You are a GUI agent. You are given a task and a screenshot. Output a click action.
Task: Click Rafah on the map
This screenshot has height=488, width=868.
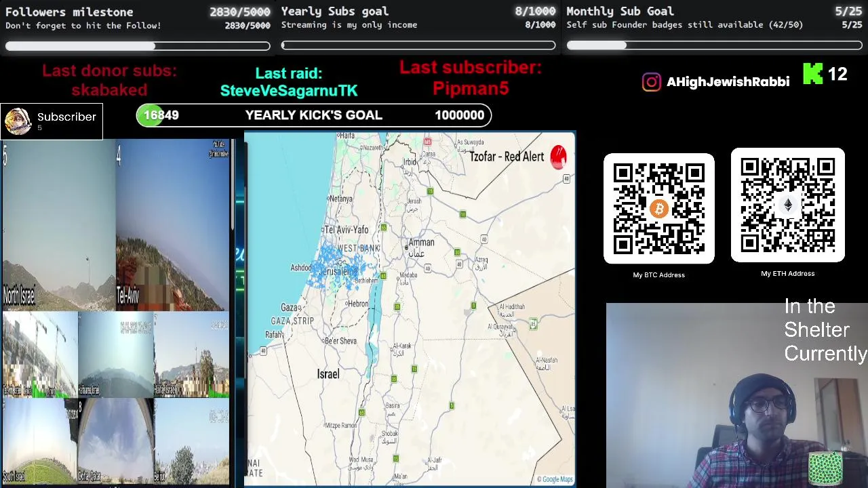tap(273, 335)
